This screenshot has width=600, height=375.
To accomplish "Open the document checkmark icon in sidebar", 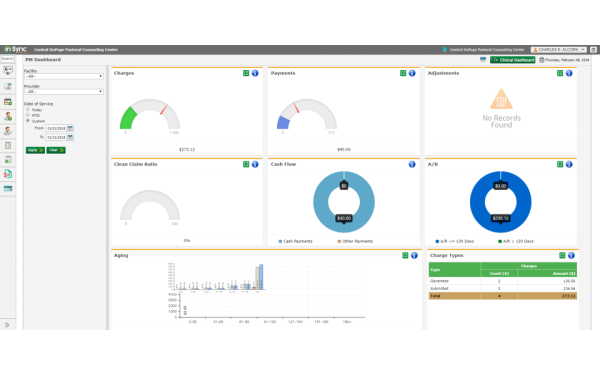I will coord(8,160).
